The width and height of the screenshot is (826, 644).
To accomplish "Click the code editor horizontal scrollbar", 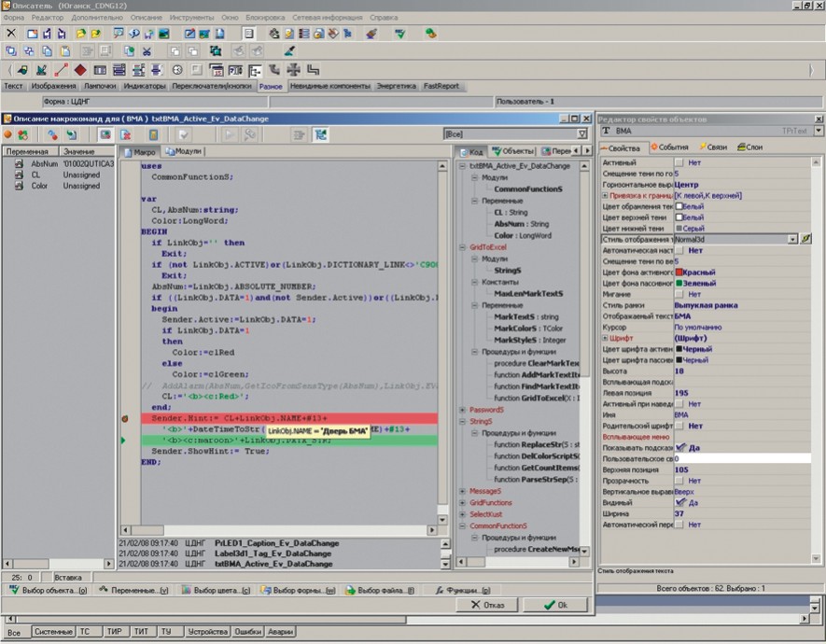I will tap(279, 530).
